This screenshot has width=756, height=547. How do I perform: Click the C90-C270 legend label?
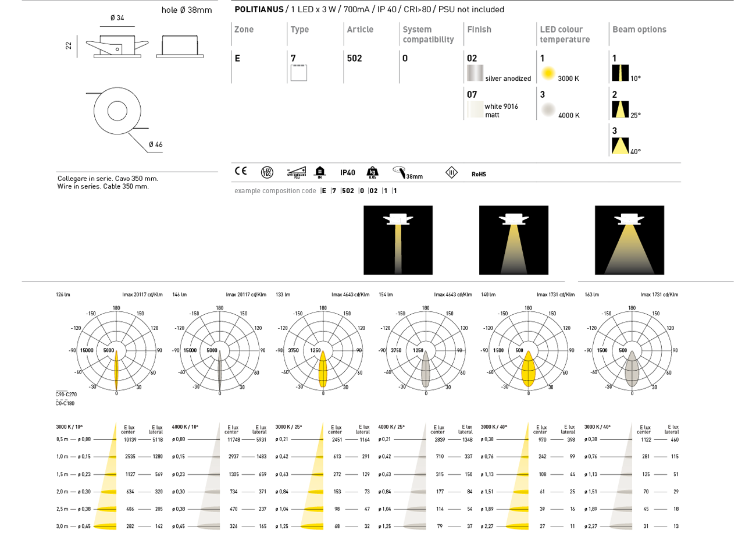coord(66,395)
